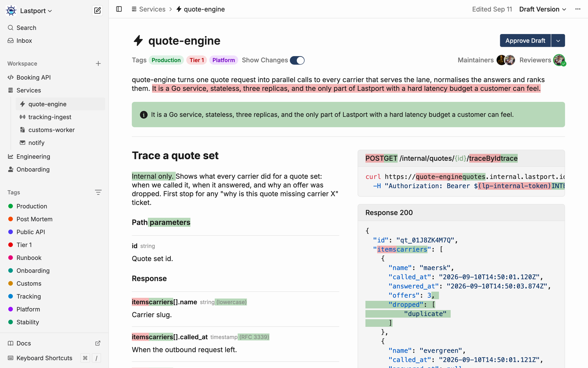Click the Booking API code icon
This screenshot has height=368, width=588.
click(11, 77)
